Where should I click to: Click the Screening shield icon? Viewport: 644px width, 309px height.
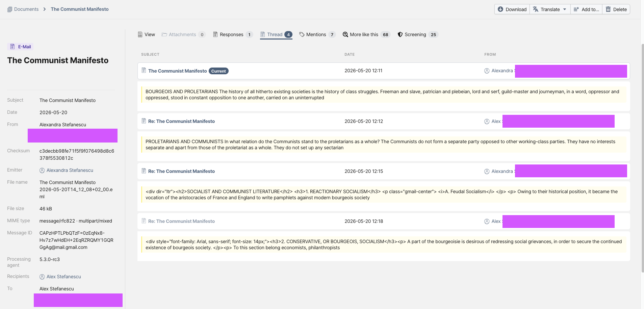point(400,34)
